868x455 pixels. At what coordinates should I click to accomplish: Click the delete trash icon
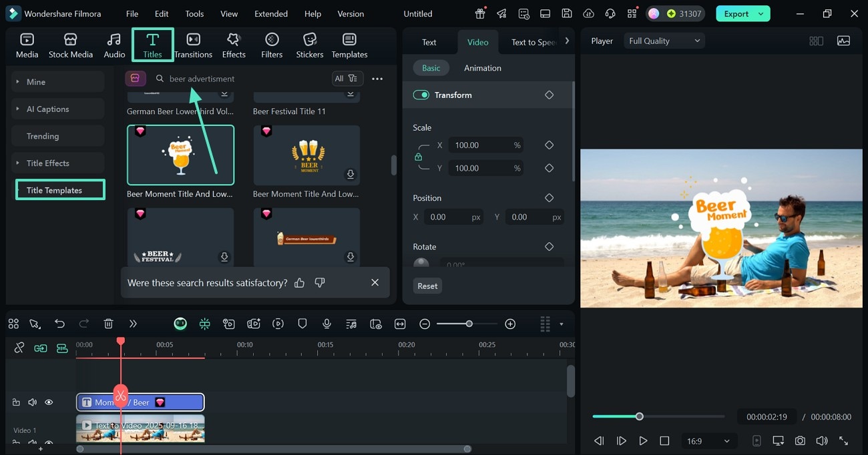tap(108, 324)
